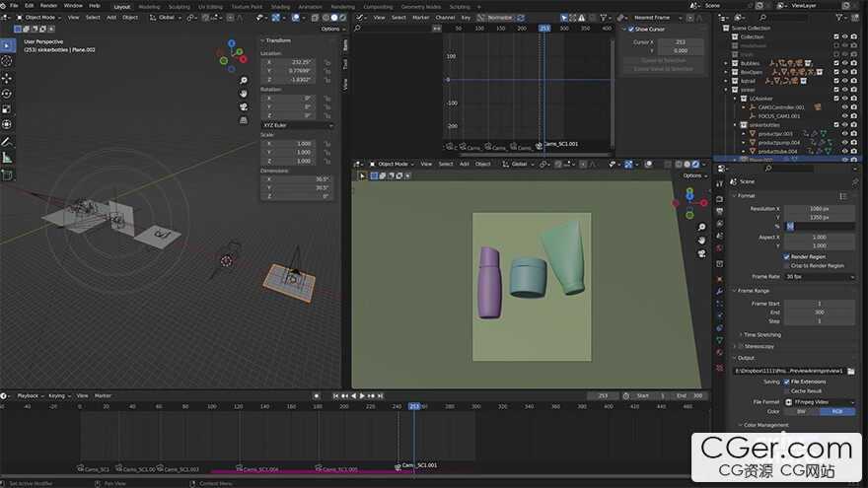868x488 pixels.
Task: Uncheck the sinker collection exclude checkbox
Action: pos(836,90)
